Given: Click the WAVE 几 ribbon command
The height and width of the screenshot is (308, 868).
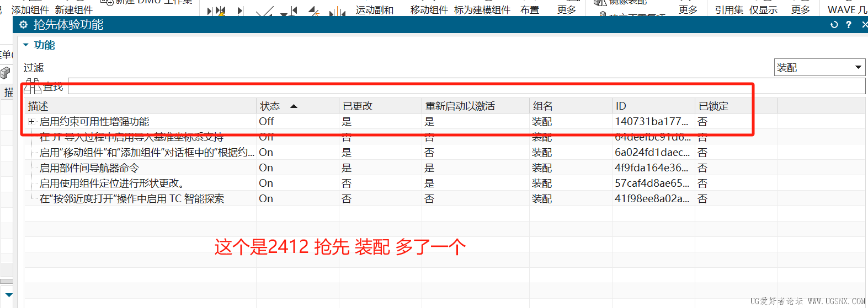Looking at the screenshot, I should (x=848, y=10).
